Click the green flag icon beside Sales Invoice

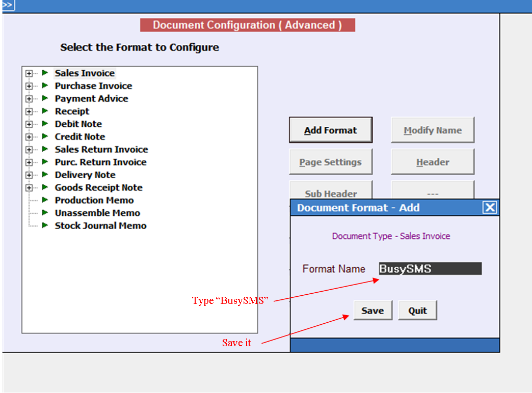[45, 73]
